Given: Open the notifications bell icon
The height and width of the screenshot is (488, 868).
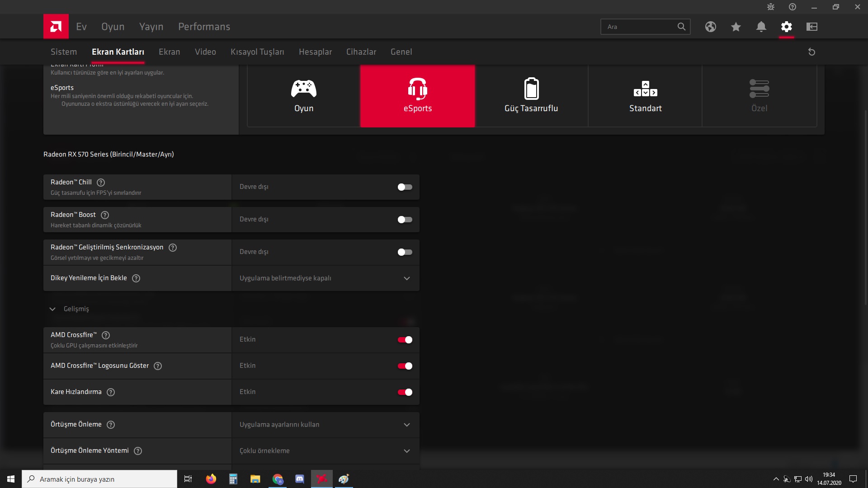Looking at the screenshot, I should (x=761, y=27).
